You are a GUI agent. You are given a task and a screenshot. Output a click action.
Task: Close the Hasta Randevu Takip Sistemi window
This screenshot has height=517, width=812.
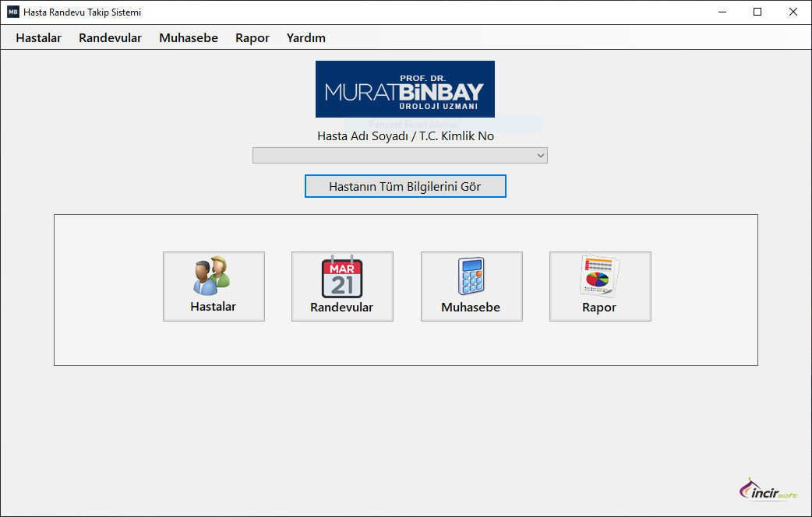pyautogui.click(x=793, y=12)
